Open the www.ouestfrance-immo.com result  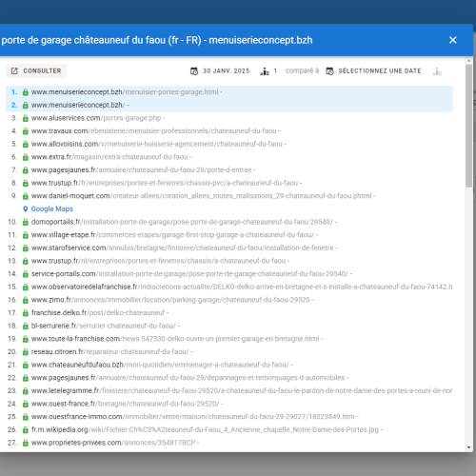(193, 417)
